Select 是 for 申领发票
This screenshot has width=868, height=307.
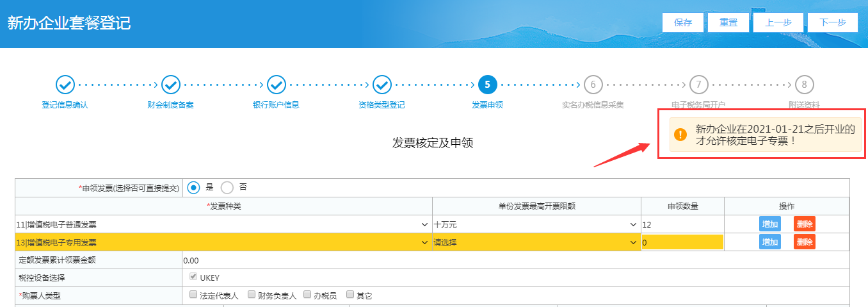[194, 188]
